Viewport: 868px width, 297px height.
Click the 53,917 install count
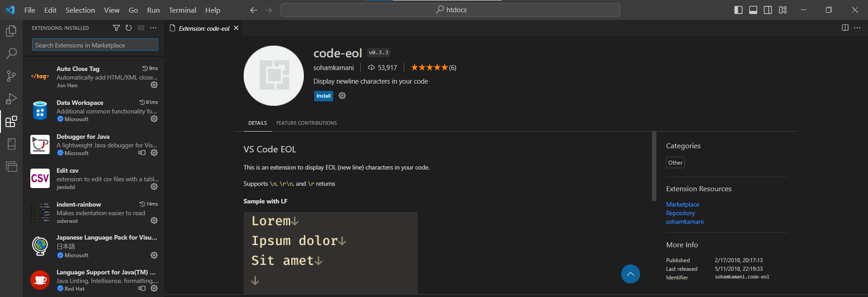tap(382, 68)
